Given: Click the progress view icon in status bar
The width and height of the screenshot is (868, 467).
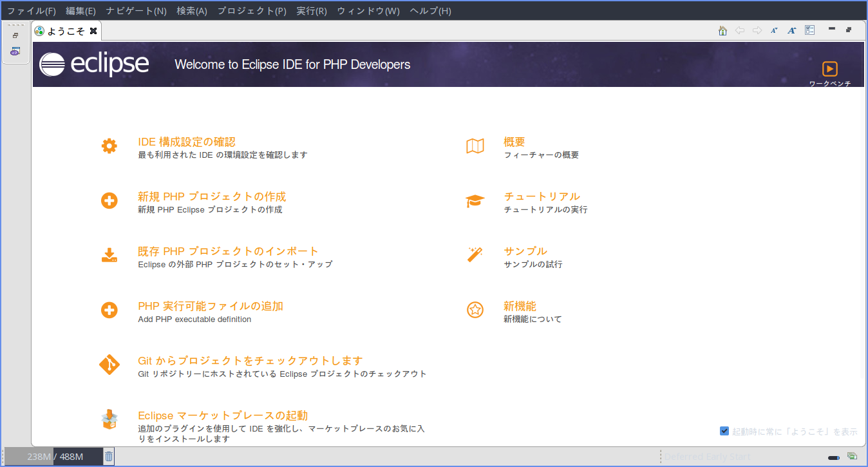Looking at the screenshot, I should pos(852,456).
